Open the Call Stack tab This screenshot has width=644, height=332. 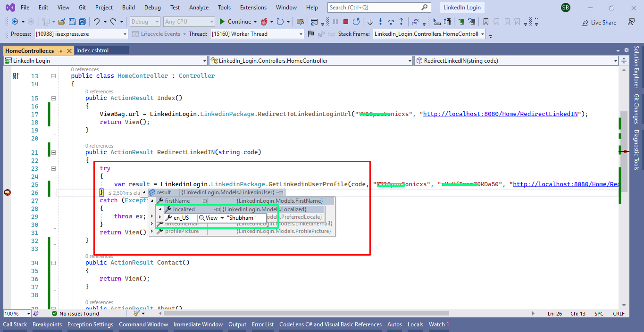pos(15,324)
